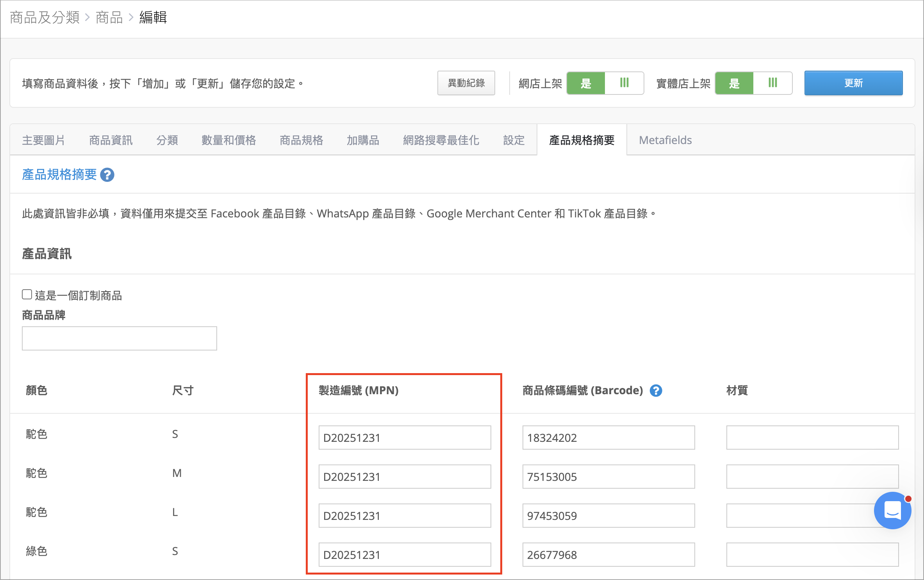The width and height of the screenshot is (924, 580).
Task: Click help icon next to Barcode column
Action: pos(656,390)
